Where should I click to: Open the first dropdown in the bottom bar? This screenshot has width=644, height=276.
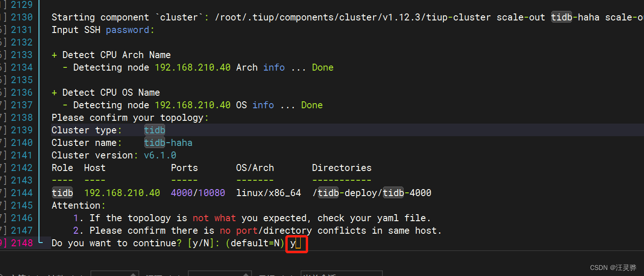[115, 273]
